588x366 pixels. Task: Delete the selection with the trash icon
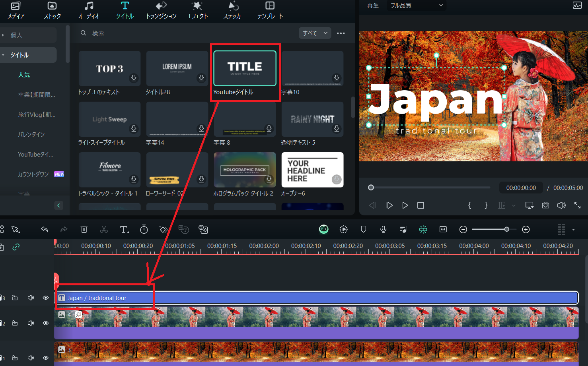pyautogui.click(x=84, y=229)
